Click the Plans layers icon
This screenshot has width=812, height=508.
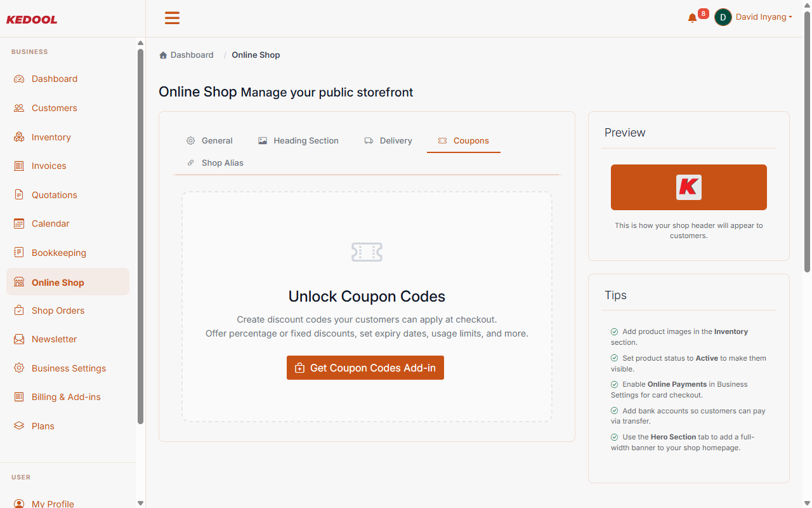[x=19, y=426]
